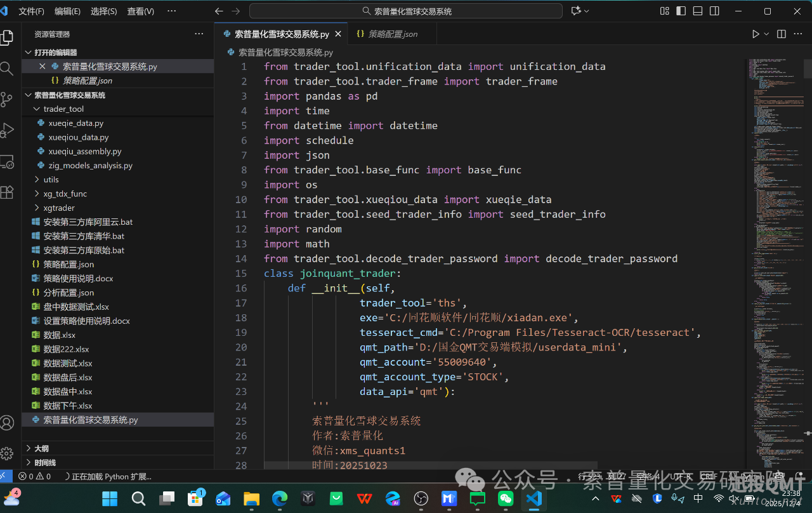812x513 pixels.
Task: Open the dropdown arrow beside Run button
Action: [x=766, y=34]
